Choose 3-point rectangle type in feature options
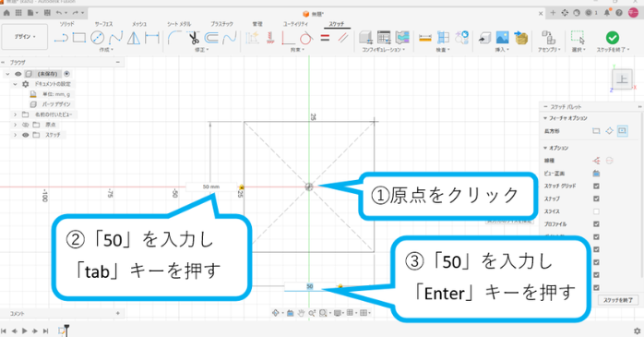Screen dimensions: 644x337 (609, 131)
